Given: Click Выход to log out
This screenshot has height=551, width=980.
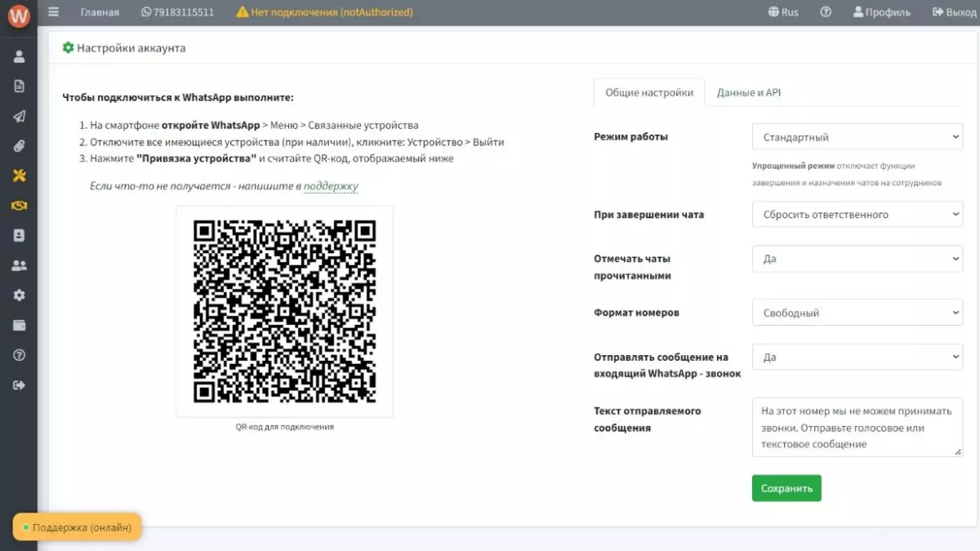Looking at the screenshot, I should point(954,12).
